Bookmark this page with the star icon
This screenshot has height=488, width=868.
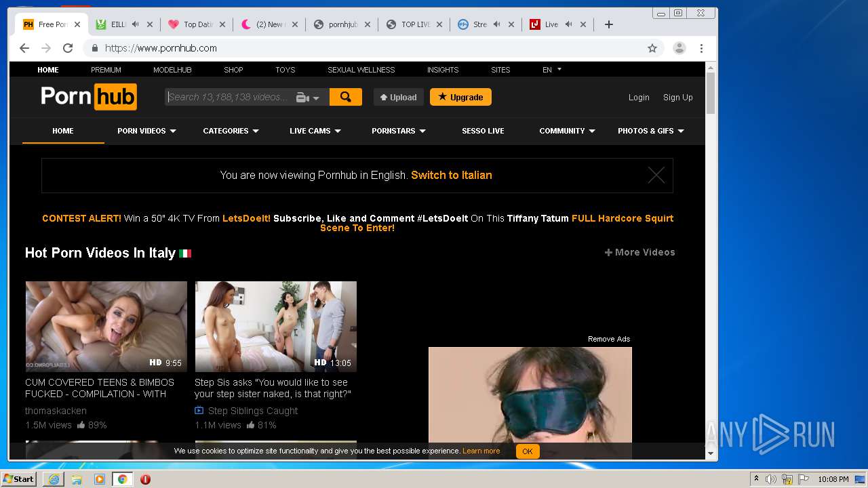click(x=652, y=48)
